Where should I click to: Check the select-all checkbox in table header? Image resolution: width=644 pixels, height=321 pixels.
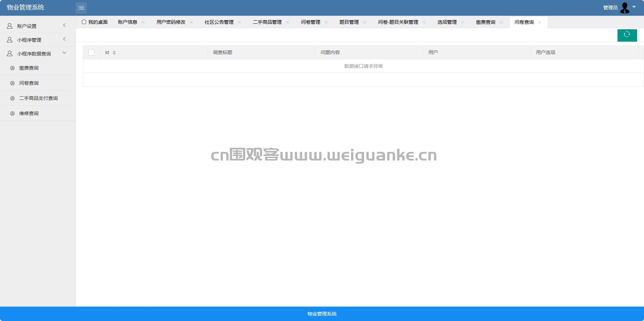tap(92, 52)
